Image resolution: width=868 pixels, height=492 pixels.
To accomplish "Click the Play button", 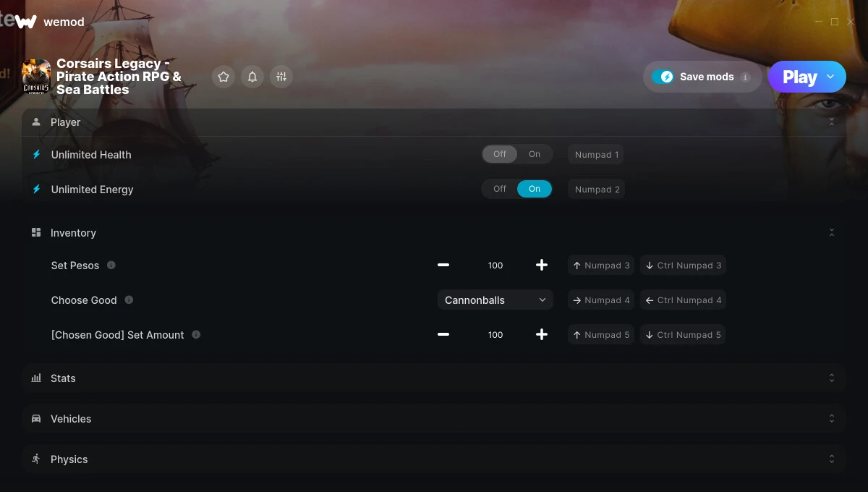I will (x=799, y=77).
